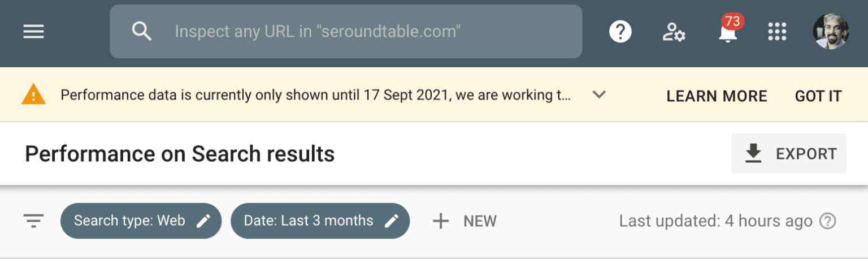The width and height of the screenshot is (868, 259).
Task: Click the Last updated help icon
Action: click(827, 221)
